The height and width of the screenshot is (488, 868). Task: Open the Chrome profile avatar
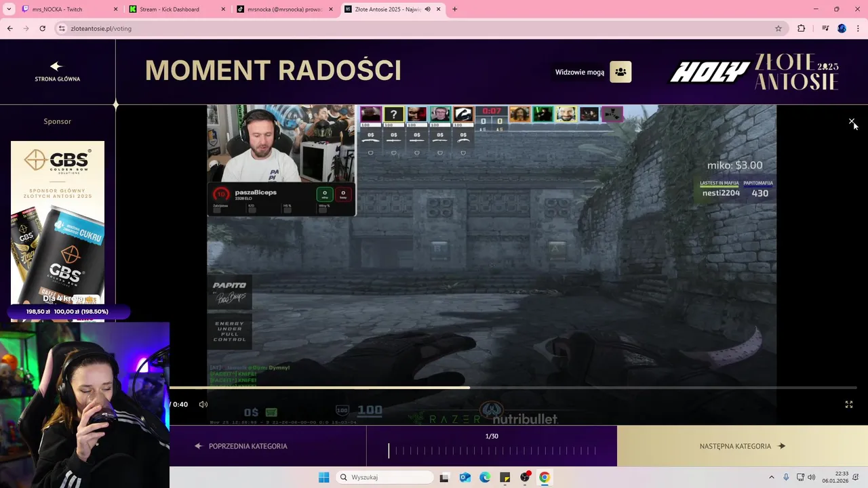click(x=842, y=28)
